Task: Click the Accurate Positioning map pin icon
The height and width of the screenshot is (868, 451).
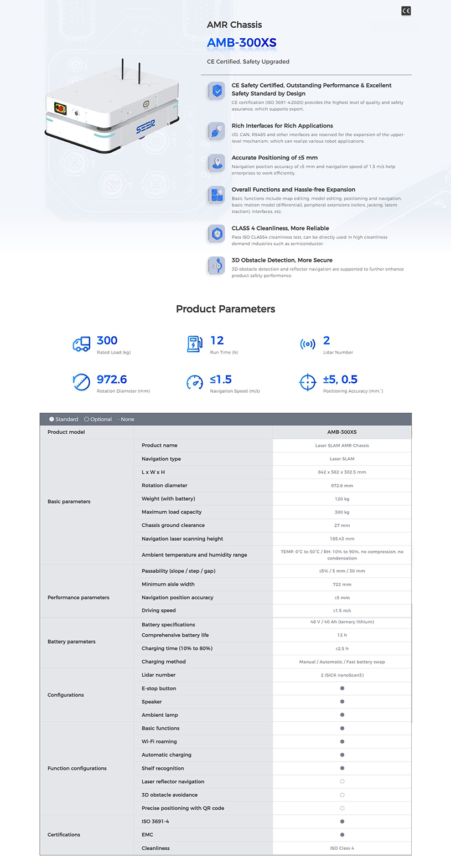Action: (x=216, y=163)
